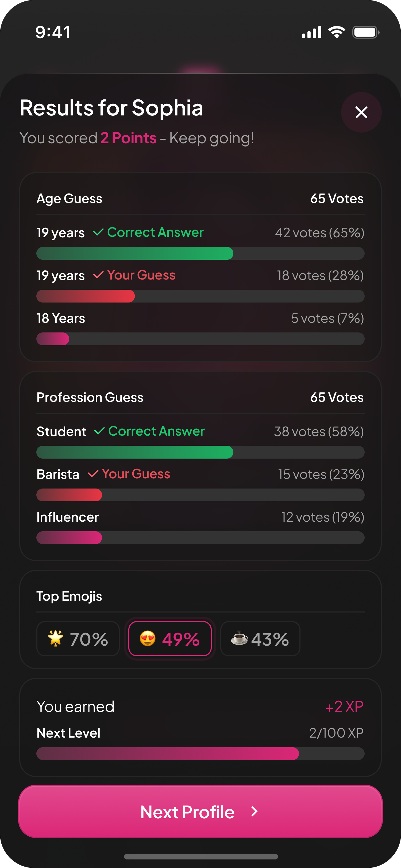Toggle the heart-eyes emoji 49% chip
Image resolution: width=401 pixels, height=868 pixels.
click(x=170, y=638)
